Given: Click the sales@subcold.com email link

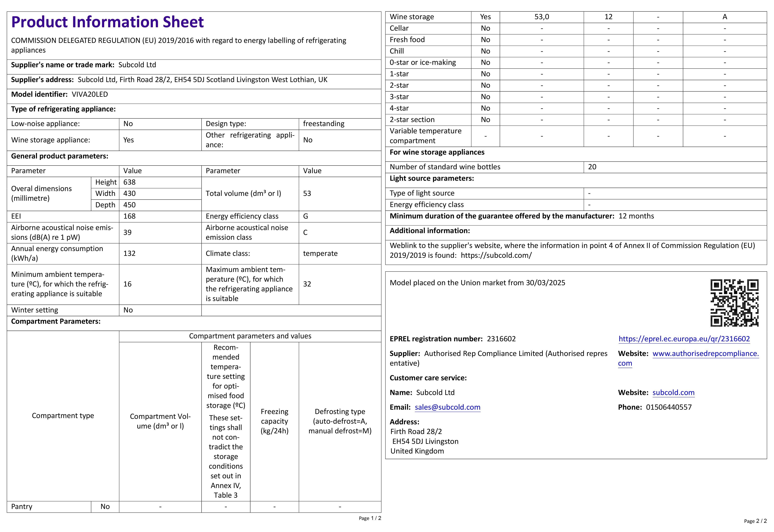Looking at the screenshot, I should (447, 407).
